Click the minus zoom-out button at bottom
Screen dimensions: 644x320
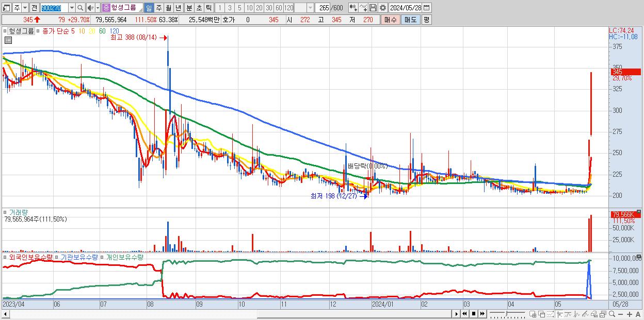(620, 314)
